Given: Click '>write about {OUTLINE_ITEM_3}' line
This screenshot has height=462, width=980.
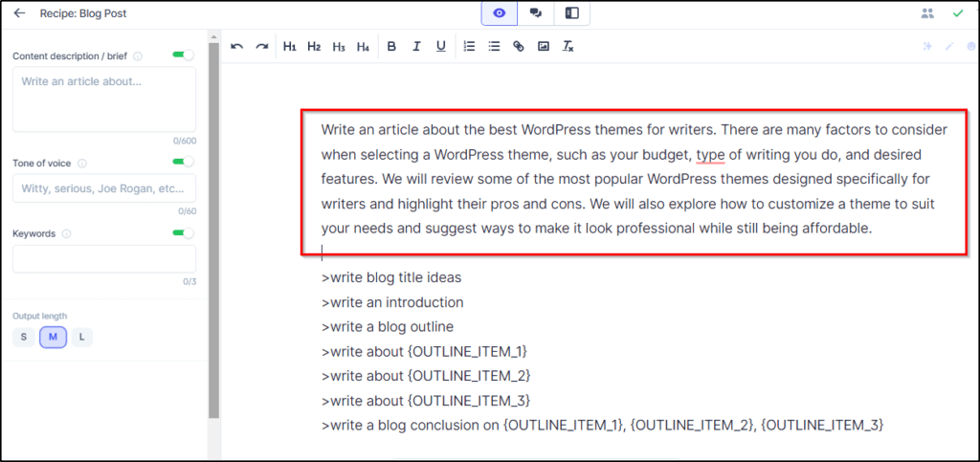Looking at the screenshot, I should coord(426,400).
